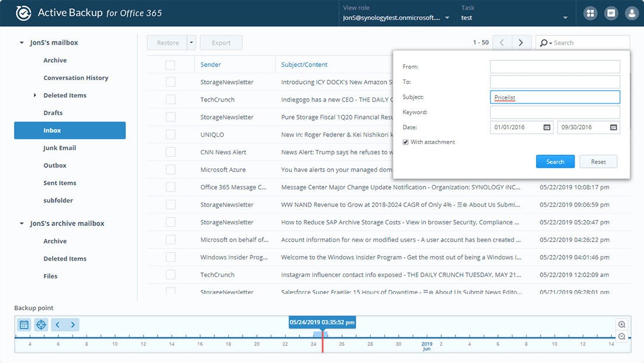644x363 pixels.
Task: Toggle the With attachment checkbox
Action: 405,142
